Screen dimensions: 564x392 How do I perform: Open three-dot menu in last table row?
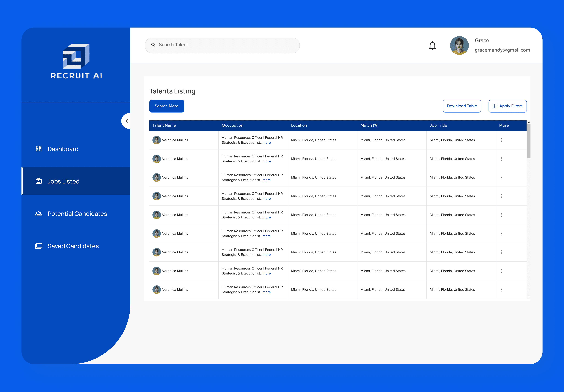(502, 290)
